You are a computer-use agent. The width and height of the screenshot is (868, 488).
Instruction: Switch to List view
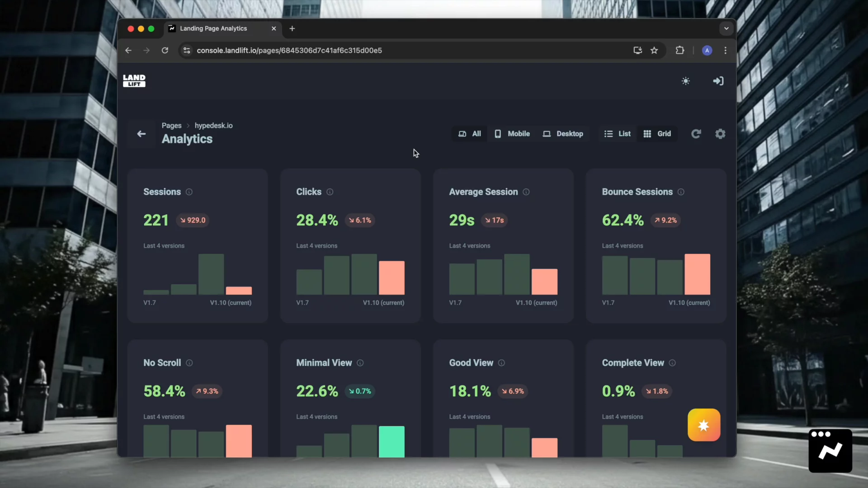coord(618,134)
